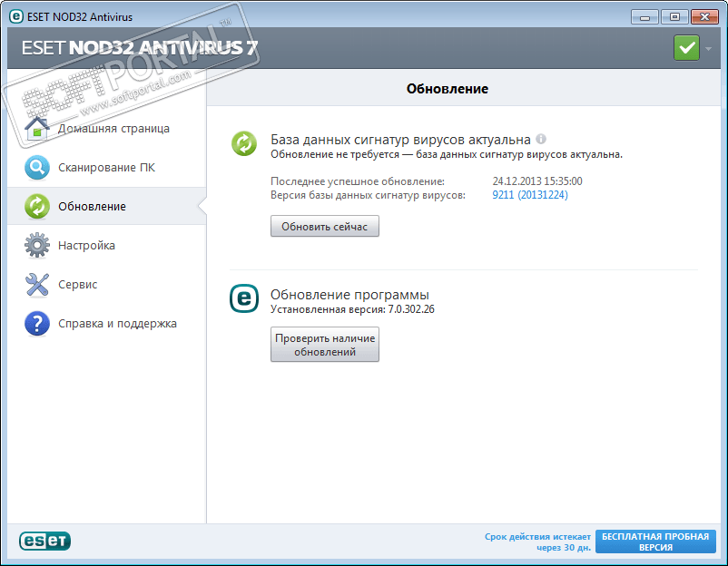Click the wrench tools icon for Сервис
This screenshot has height=566, width=728.
pos(37,285)
